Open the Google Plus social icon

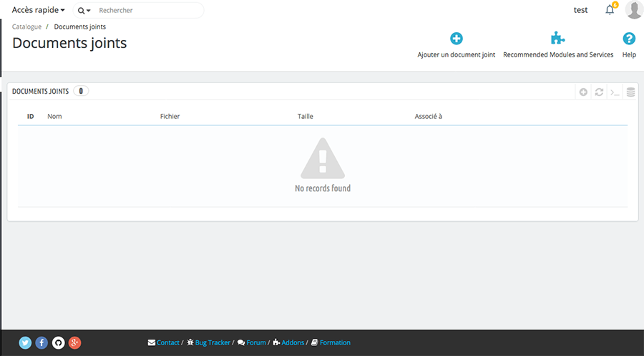[74, 342]
